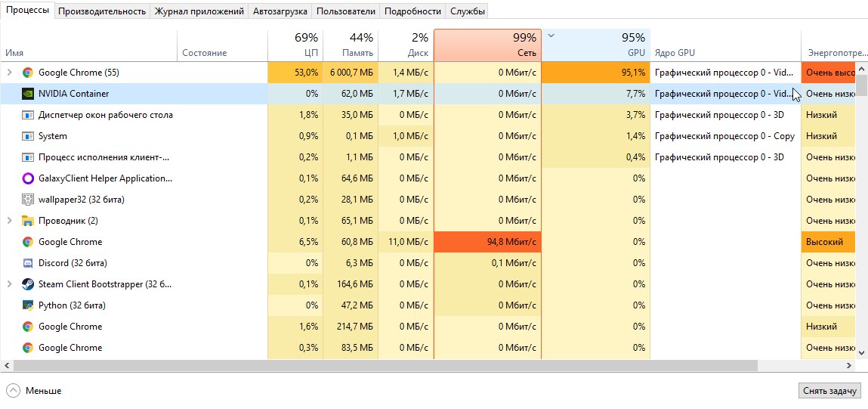This screenshot has height=409, width=868.
Task: Click the wallpaper32 process icon
Action: coord(28,200)
